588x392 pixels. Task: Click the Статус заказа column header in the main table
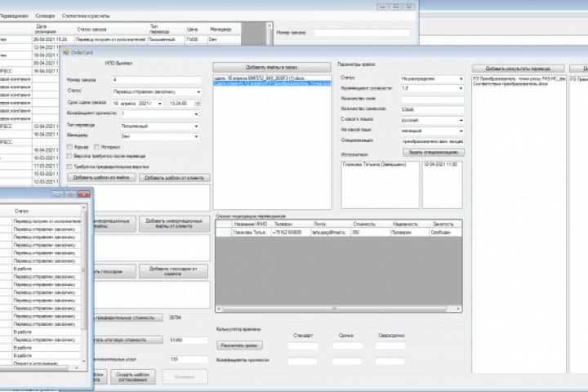(110, 29)
